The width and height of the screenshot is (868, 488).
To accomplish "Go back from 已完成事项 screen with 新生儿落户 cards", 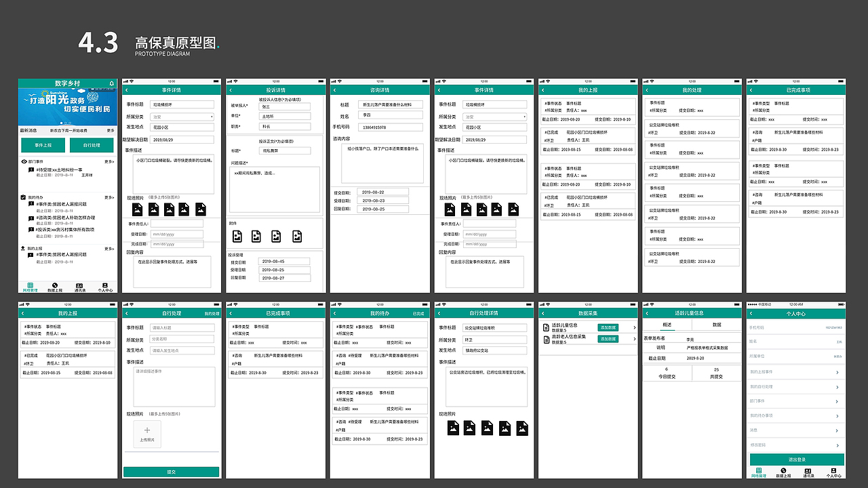I will (x=751, y=90).
